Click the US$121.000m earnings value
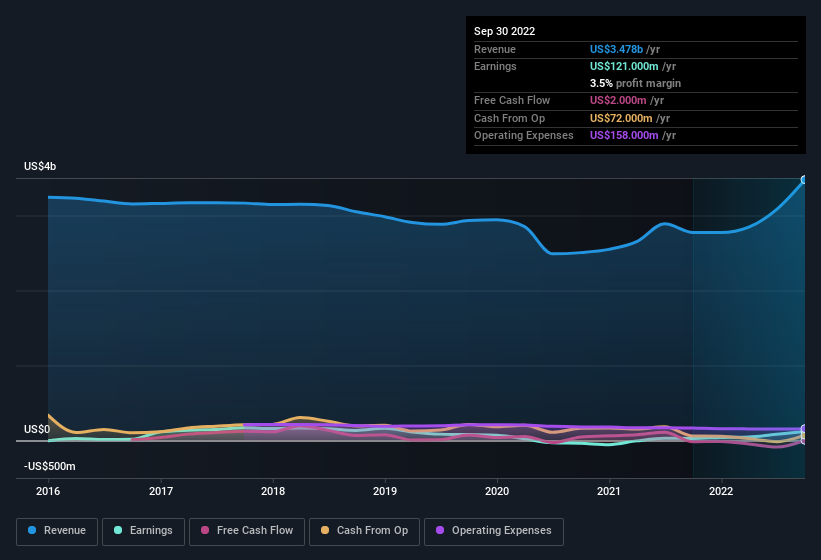821x560 pixels. click(624, 66)
